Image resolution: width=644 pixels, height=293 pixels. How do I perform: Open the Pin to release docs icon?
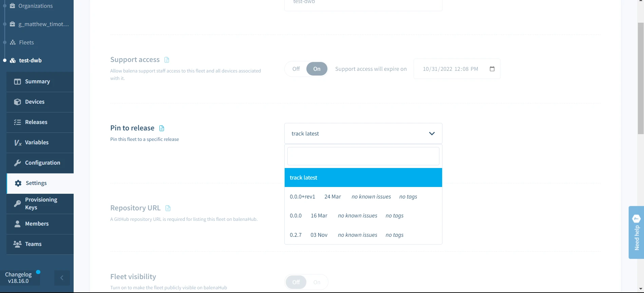pyautogui.click(x=162, y=128)
